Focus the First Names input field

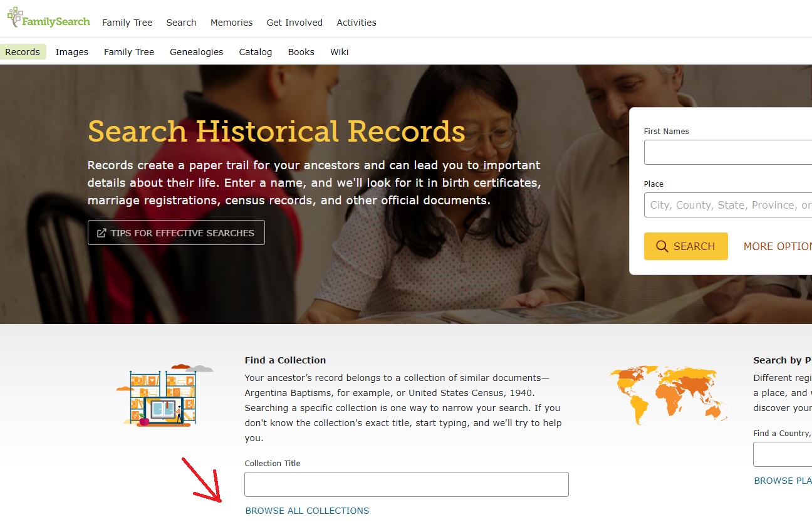(x=728, y=152)
